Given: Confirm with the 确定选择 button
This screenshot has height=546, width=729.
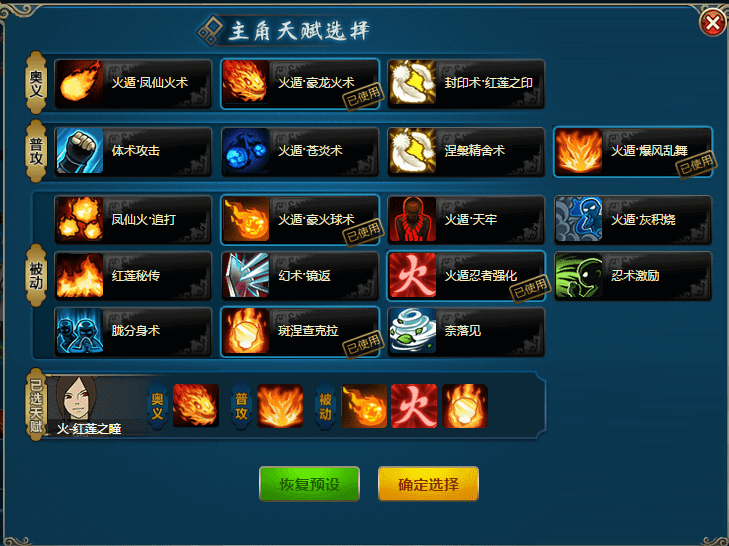Looking at the screenshot, I should pos(428,484).
